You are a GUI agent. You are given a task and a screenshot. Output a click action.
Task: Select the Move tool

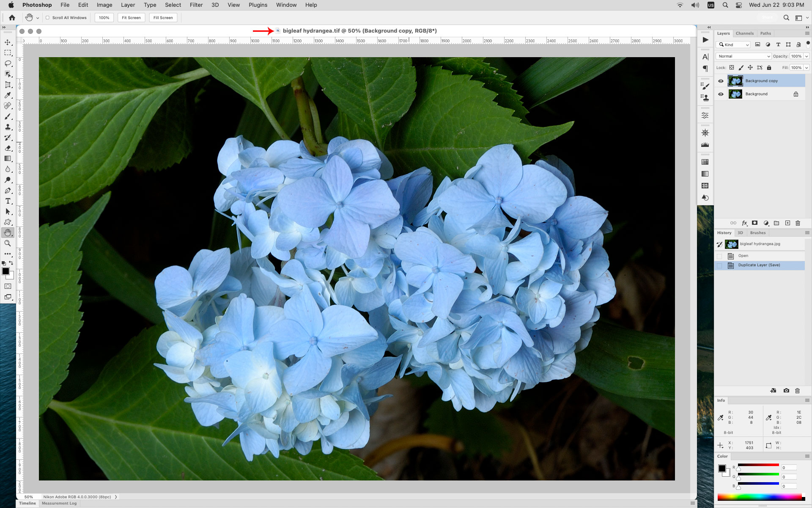pyautogui.click(x=8, y=42)
